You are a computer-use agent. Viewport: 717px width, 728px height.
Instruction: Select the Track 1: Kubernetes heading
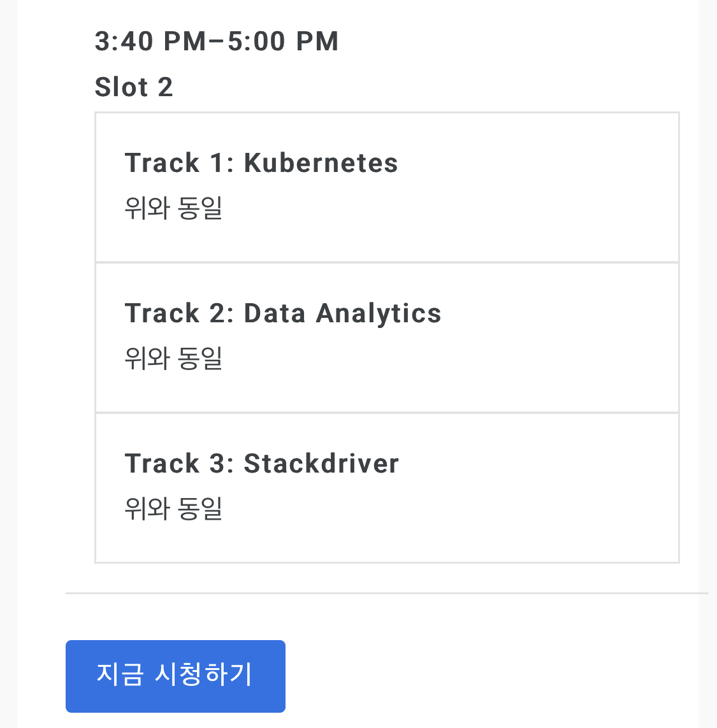pyautogui.click(x=261, y=163)
